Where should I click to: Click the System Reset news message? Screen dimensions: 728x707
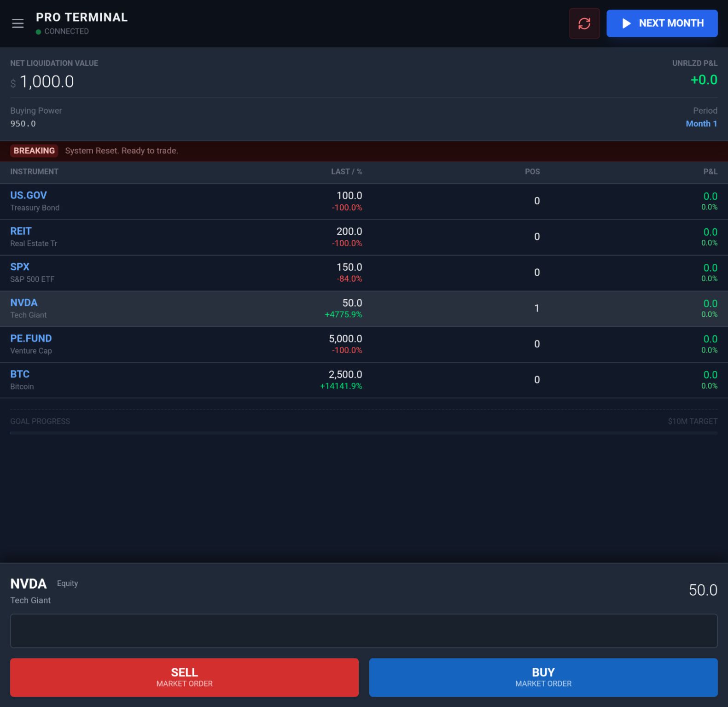[122, 151]
